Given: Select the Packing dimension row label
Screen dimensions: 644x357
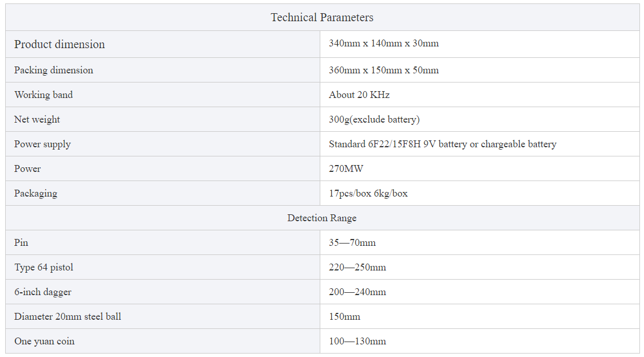Looking at the screenshot, I should [x=54, y=70].
